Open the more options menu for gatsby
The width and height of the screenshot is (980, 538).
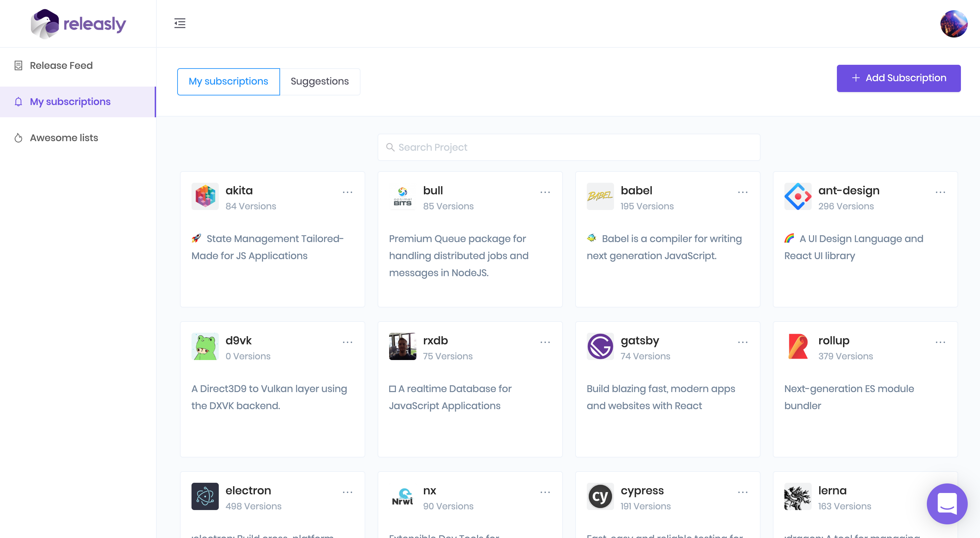click(742, 342)
